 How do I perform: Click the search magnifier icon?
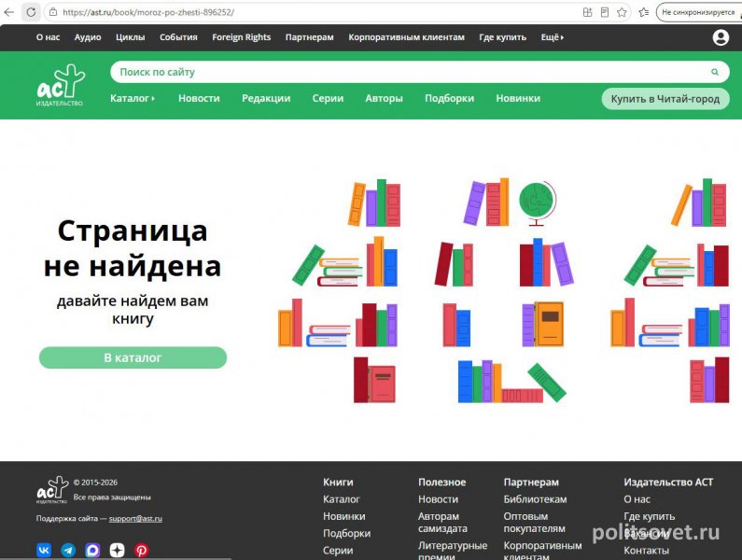(715, 72)
